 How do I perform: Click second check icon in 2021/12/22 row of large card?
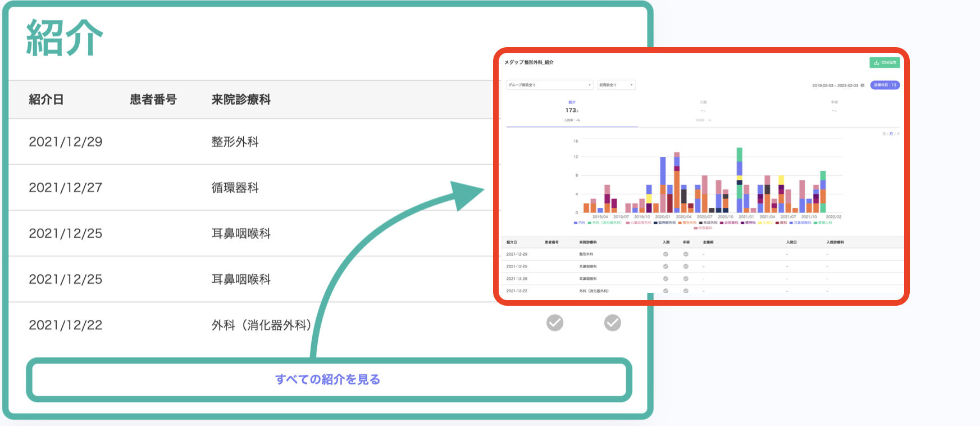click(x=613, y=323)
